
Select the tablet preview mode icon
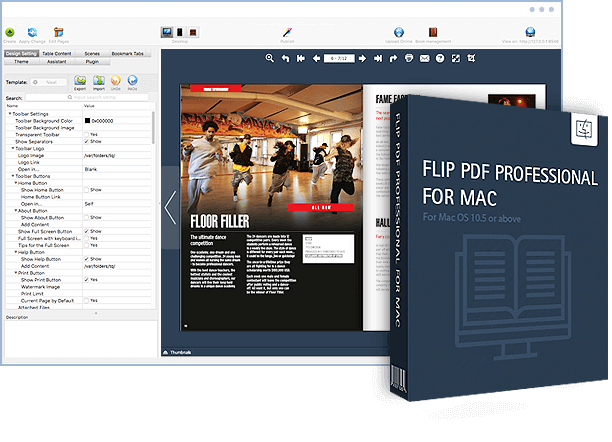click(193, 32)
